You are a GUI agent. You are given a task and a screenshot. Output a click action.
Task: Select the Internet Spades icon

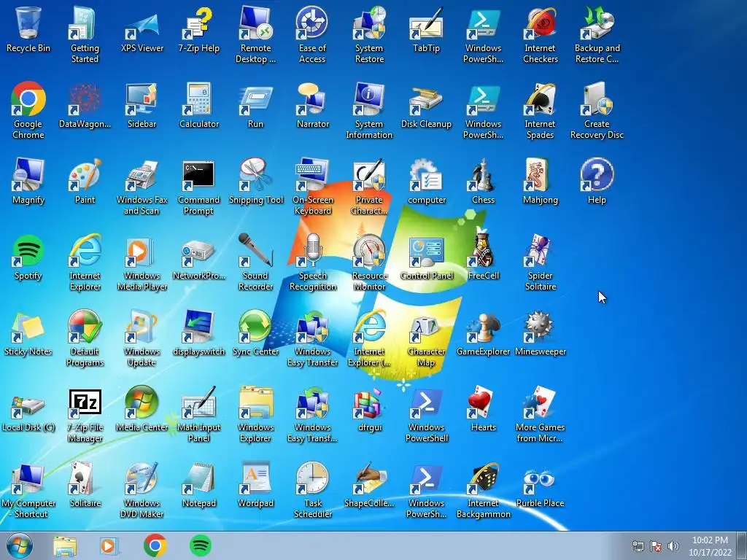pyautogui.click(x=541, y=110)
